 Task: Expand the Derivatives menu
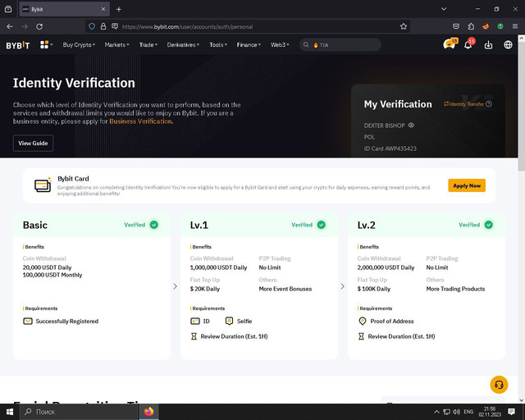point(183,44)
